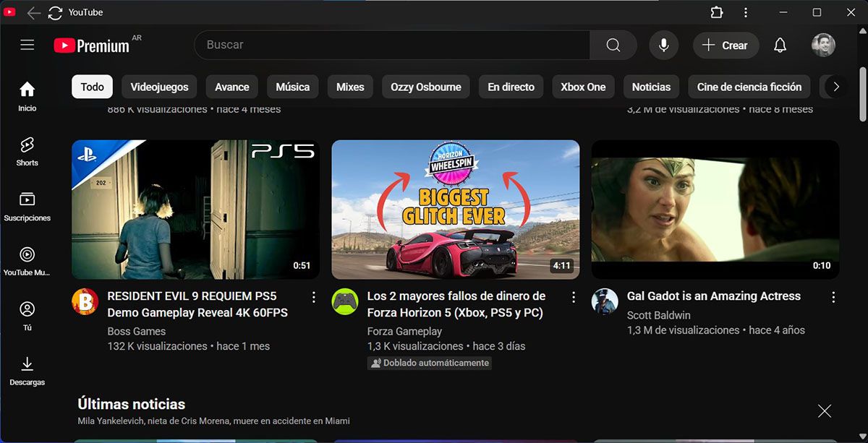Screen dimensions: 868x443
Task: Click the YouTube app icon in title bar
Action: click(x=10, y=12)
